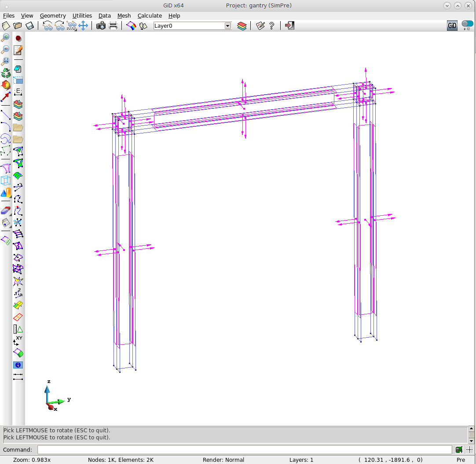Toggle the theme switch at top right
Image resolution: width=476 pixels, height=464 pixels.
click(467, 24)
